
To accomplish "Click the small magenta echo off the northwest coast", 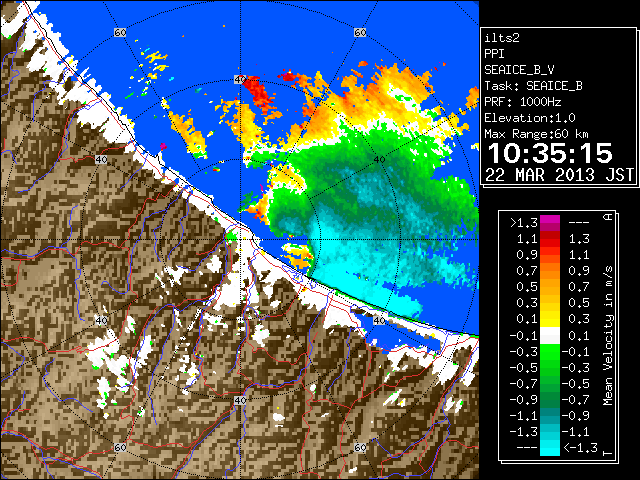I will pos(163,146).
